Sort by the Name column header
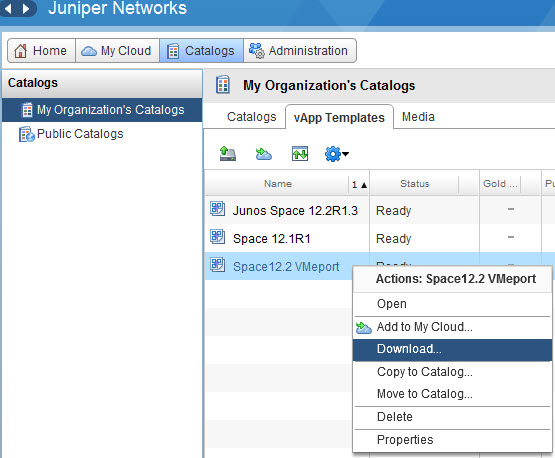 tap(278, 184)
